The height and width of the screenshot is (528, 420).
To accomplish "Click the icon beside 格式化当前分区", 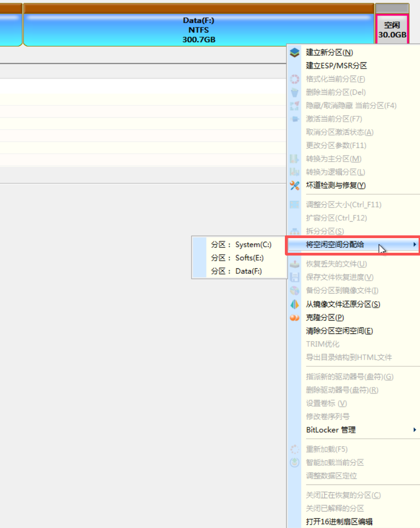I will [295, 79].
